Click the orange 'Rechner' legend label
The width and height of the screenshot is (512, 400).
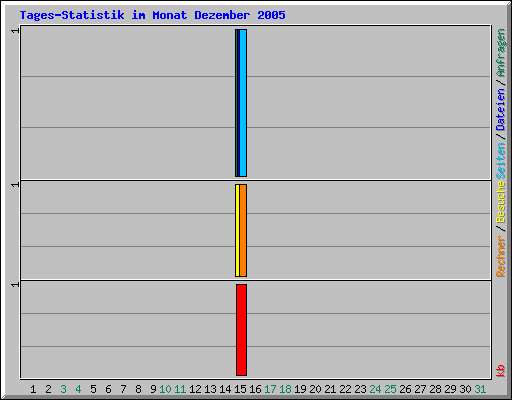coord(500,256)
